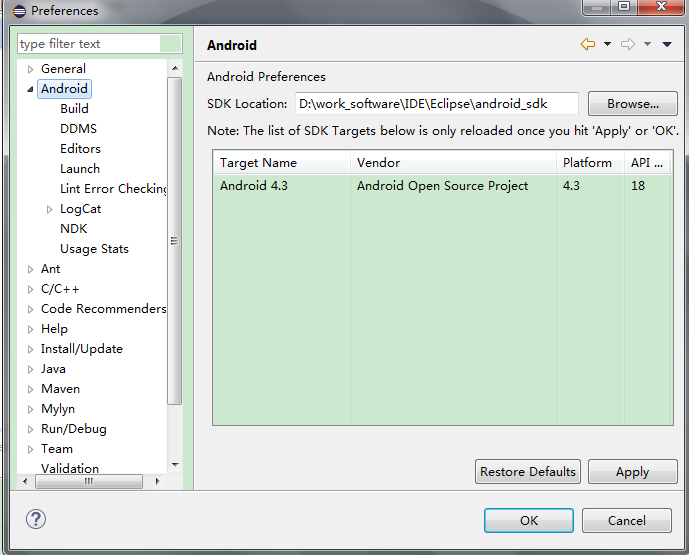Select the Validation tree item
Viewport: 689px width, 555px height.
70,468
